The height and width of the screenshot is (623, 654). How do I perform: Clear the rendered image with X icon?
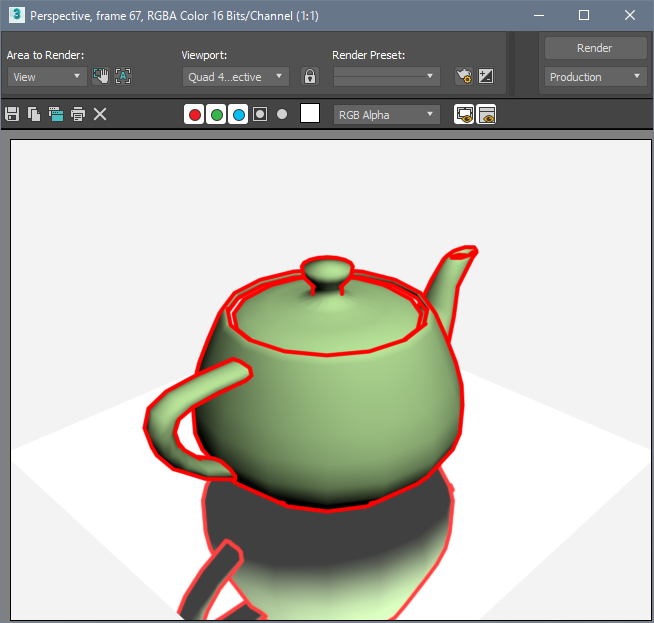(100, 115)
